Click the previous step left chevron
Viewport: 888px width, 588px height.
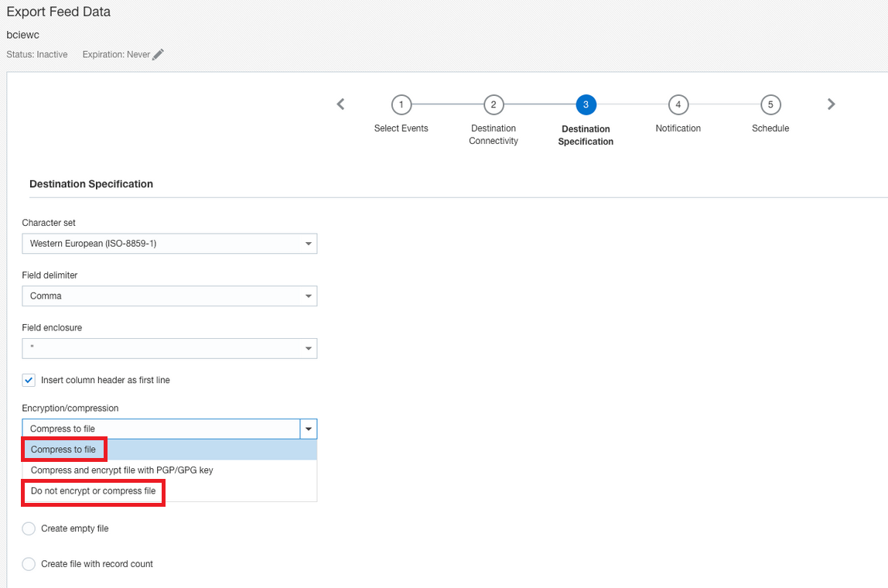[x=341, y=104]
